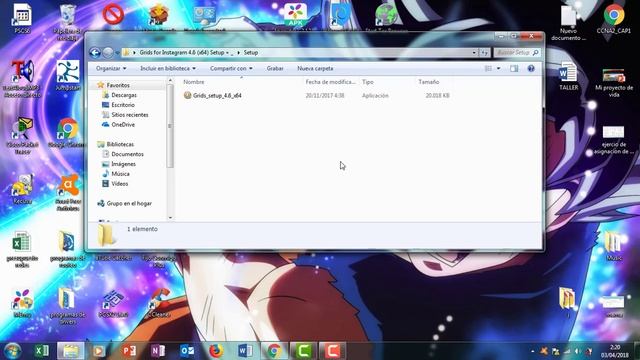Click the Windows Start orb
This screenshot has height=360, width=640.
(13, 351)
